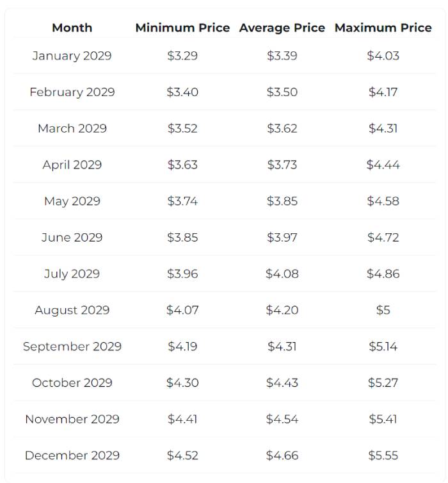The image size is (448, 483).
Task: Click the October 2029 minimum price $4.30
Action: point(182,382)
